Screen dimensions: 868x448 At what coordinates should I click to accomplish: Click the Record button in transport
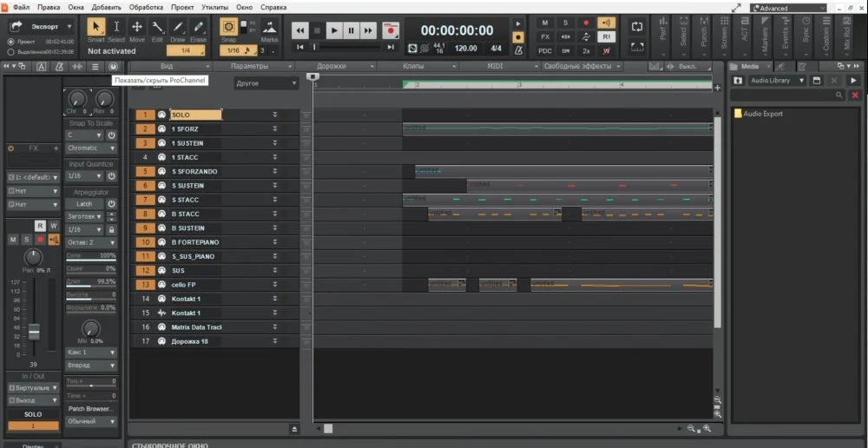[391, 30]
